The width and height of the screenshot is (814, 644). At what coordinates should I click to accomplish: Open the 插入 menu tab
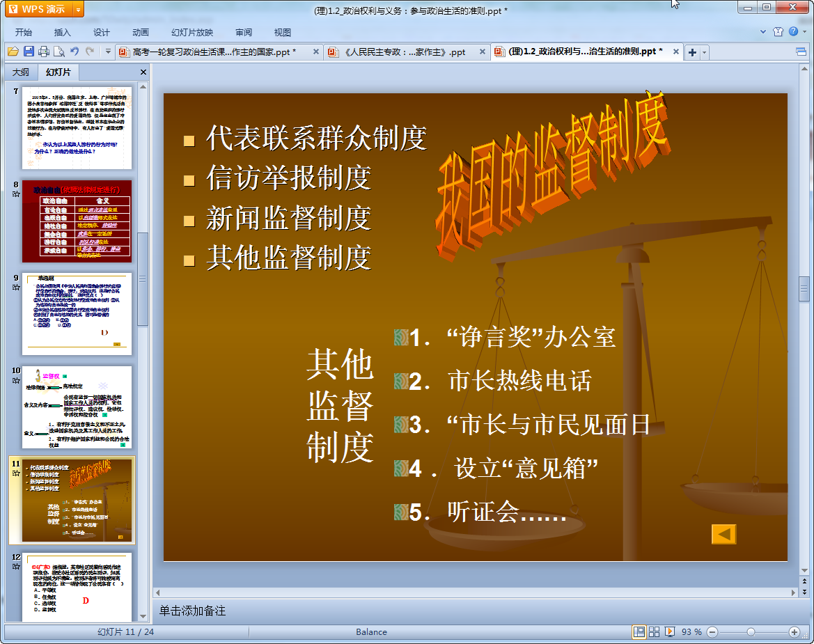(62, 32)
